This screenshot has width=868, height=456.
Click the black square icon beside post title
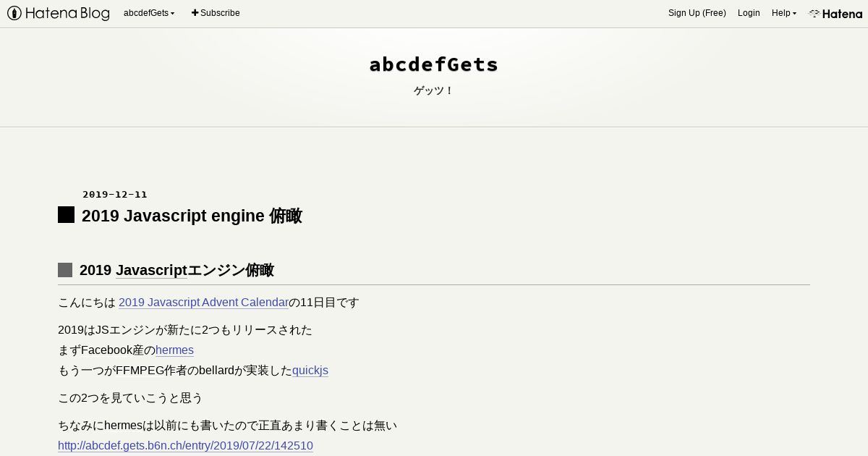tap(66, 215)
